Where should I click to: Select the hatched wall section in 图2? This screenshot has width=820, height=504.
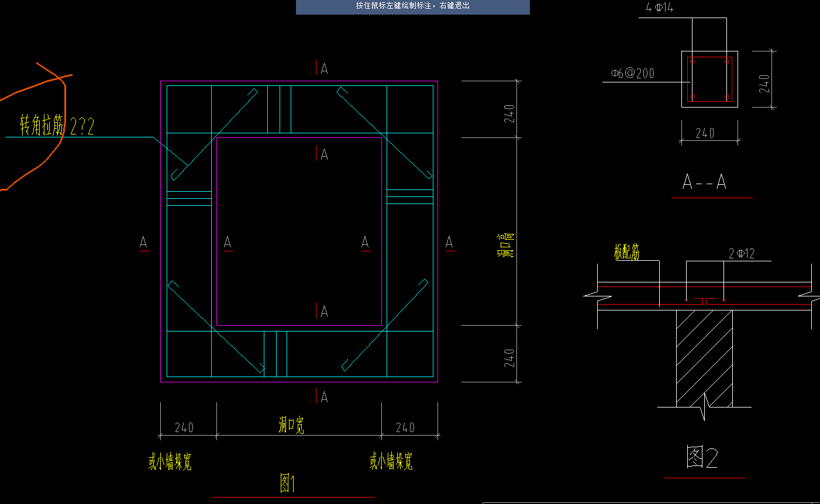coord(704,358)
